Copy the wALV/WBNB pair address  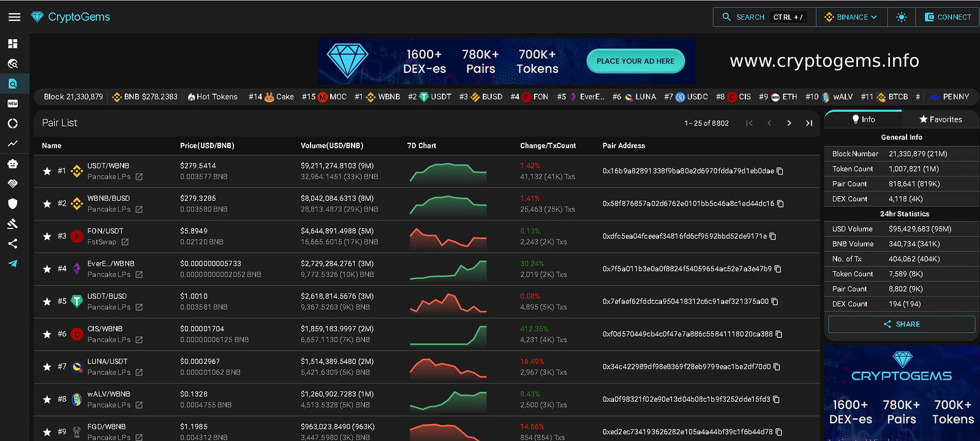776,399
